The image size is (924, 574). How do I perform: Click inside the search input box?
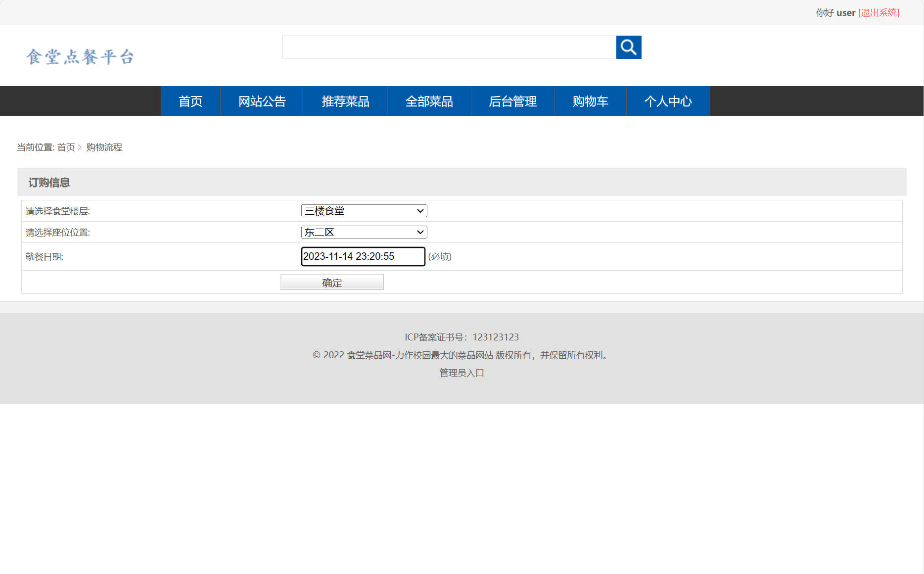coord(448,47)
